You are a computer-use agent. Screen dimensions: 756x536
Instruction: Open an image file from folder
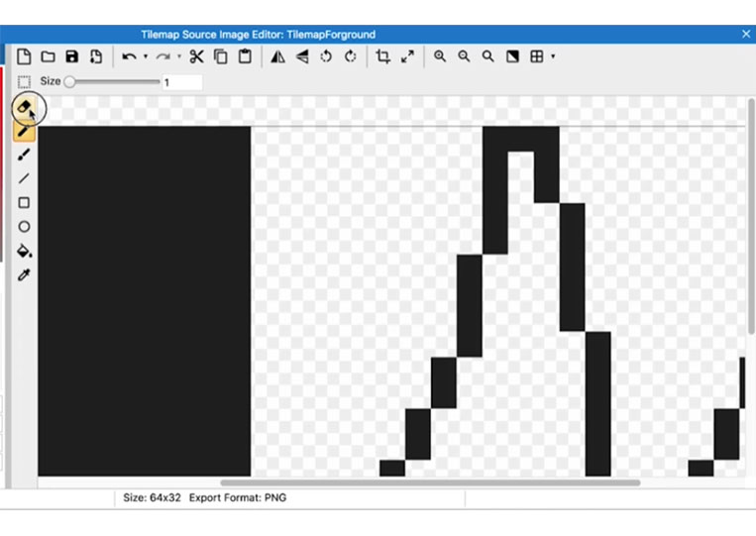tap(48, 56)
